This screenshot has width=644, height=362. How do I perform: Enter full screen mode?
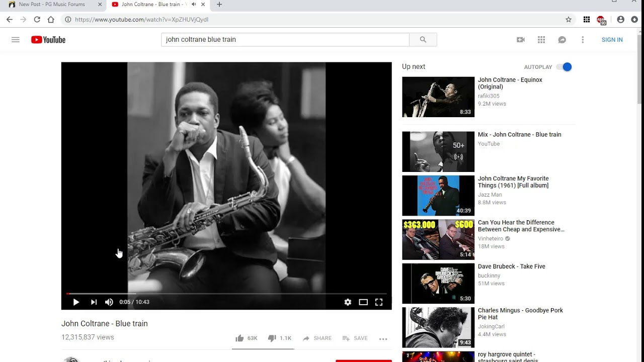(x=379, y=302)
